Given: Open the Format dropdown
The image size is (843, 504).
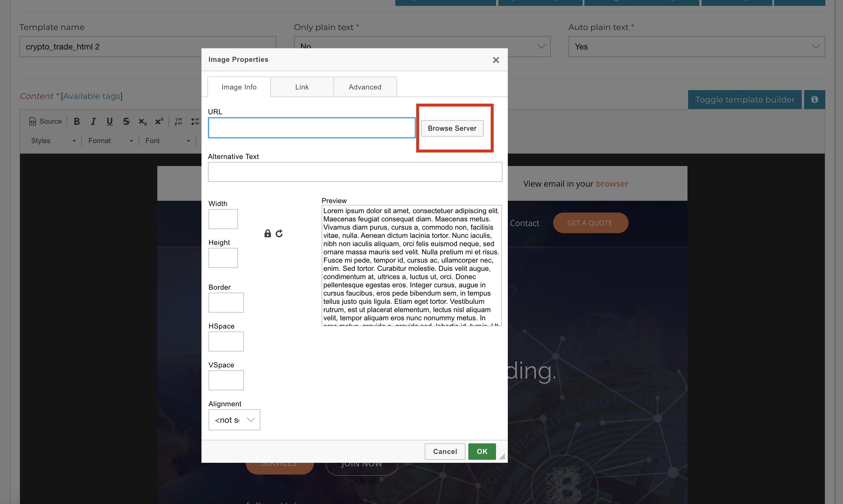Looking at the screenshot, I should click(x=110, y=141).
